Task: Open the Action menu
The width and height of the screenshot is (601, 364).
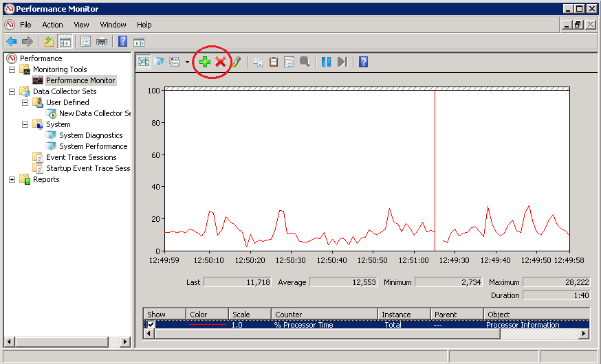Action: pyautogui.click(x=52, y=25)
